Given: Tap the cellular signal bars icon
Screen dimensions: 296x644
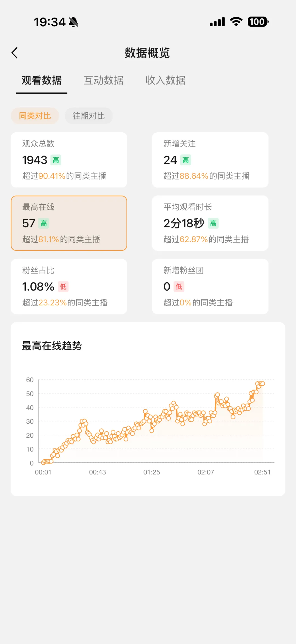Looking at the screenshot, I should click(217, 22).
